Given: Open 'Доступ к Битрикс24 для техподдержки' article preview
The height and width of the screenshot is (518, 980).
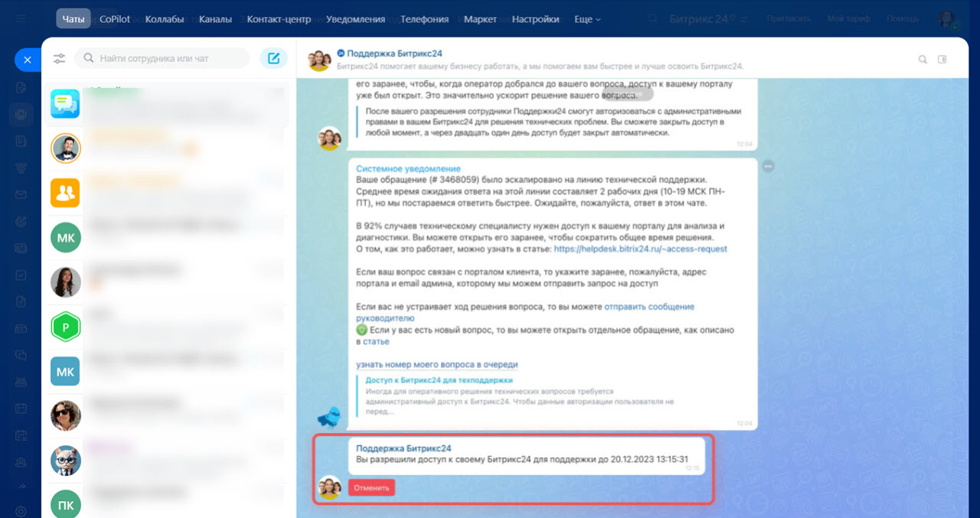Looking at the screenshot, I should pos(439,380).
